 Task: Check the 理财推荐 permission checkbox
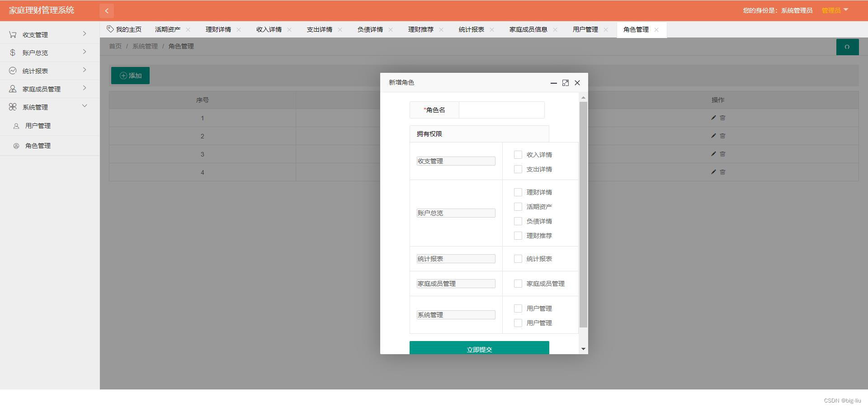[x=518, y=236]
